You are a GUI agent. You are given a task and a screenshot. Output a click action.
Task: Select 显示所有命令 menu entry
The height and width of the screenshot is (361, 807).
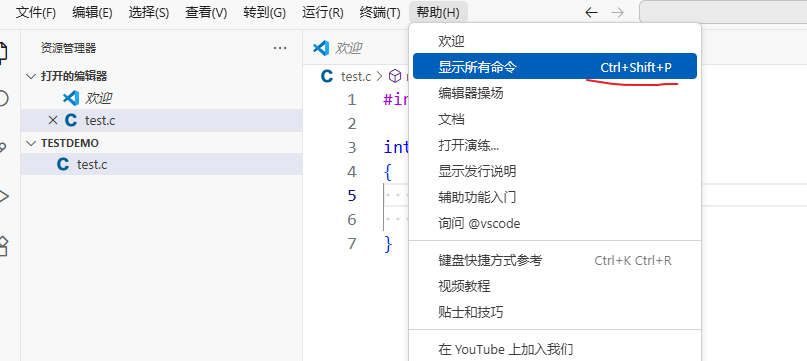click(555, 66)
